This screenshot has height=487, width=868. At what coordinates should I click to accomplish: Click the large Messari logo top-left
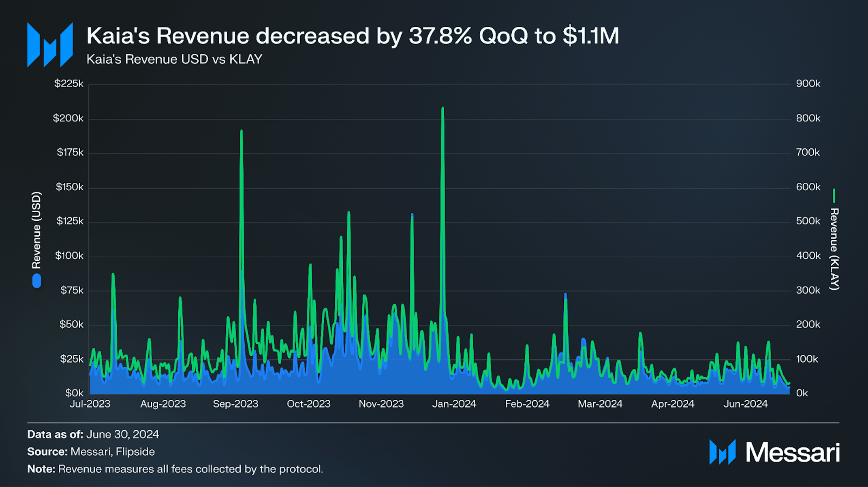50,45
